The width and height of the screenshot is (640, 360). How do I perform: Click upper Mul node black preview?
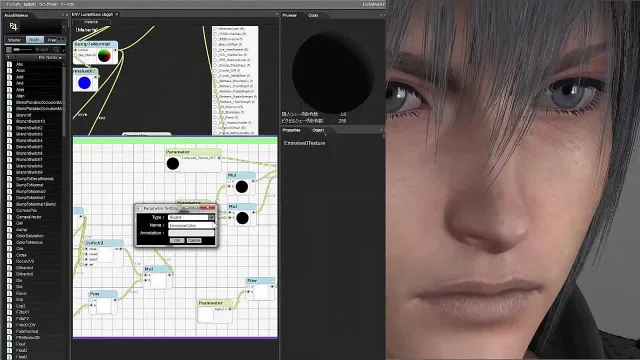click(x=242, y=187)
